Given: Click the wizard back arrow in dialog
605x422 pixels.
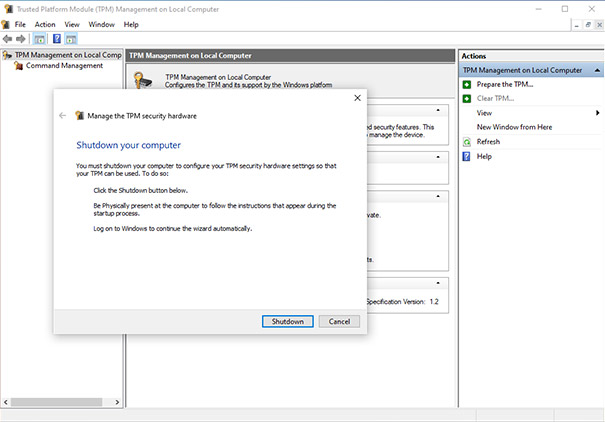Looking at the screenshot, I should (63, 116).
